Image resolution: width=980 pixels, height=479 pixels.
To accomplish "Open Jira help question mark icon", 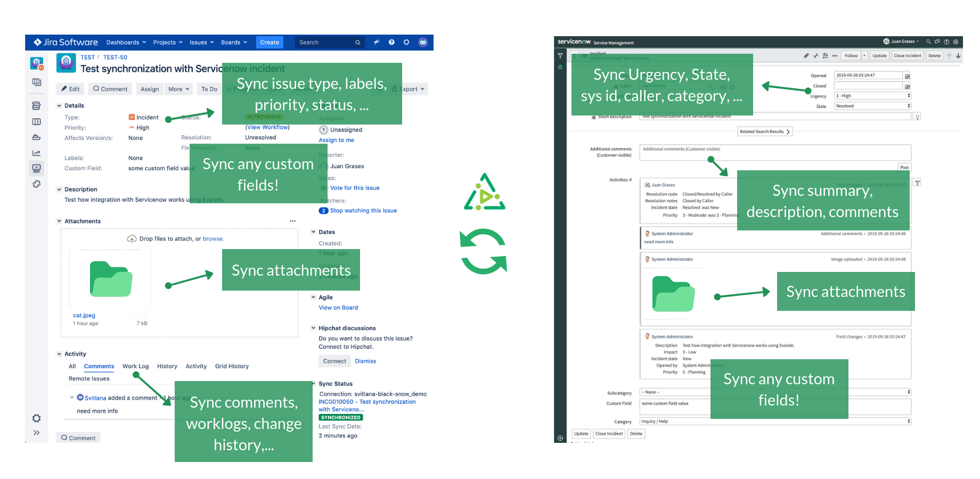I will coord(391,43).
